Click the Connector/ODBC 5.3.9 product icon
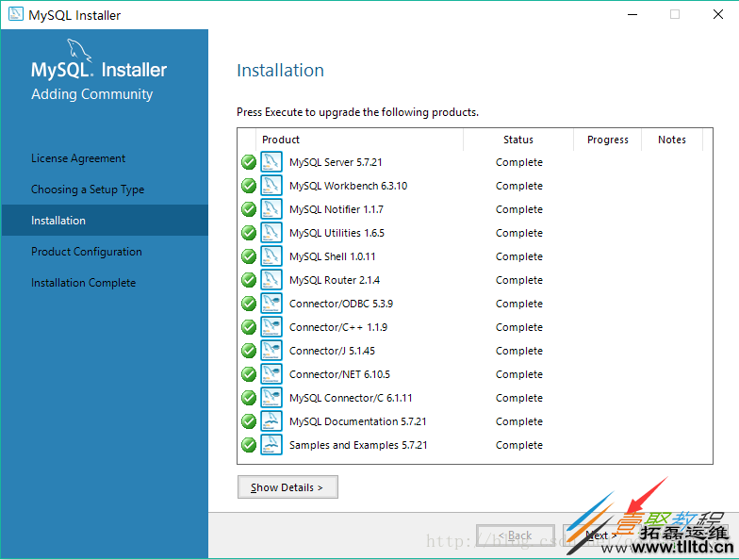739x560 pixels. tap(271, 304)
